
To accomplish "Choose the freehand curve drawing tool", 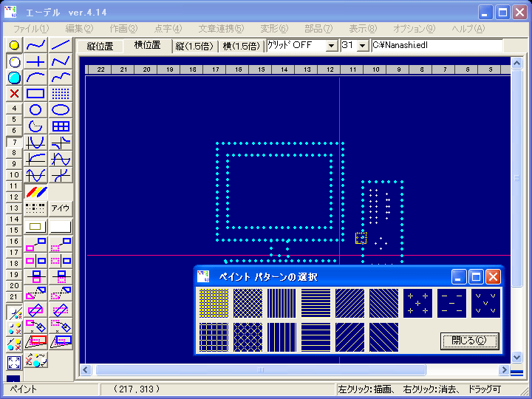I will coord(35,45).
